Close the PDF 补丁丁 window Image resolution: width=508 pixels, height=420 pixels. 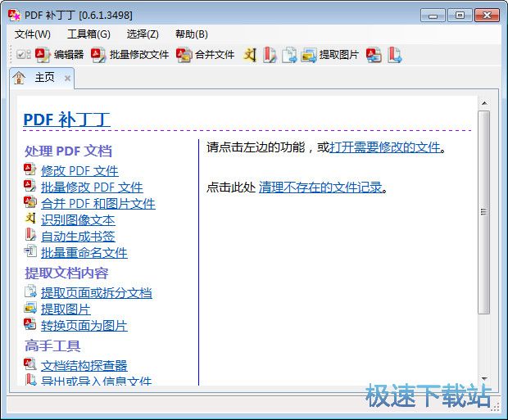pyautogui.click(x=487, y=16)
